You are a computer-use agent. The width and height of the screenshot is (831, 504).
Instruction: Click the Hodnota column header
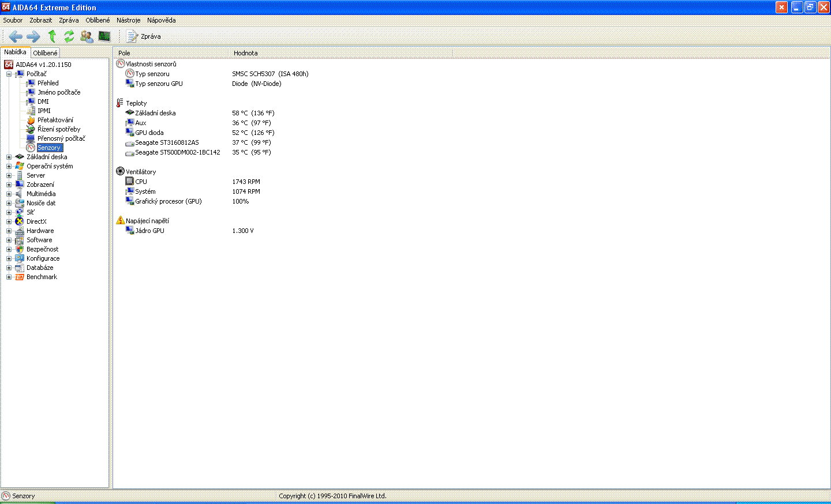(341, 53)
